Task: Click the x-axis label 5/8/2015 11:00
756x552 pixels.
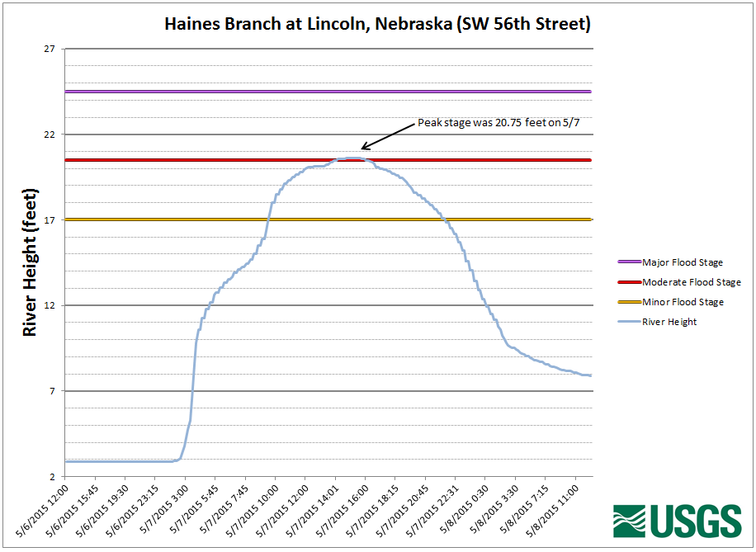Action: [x=552, y=512]
